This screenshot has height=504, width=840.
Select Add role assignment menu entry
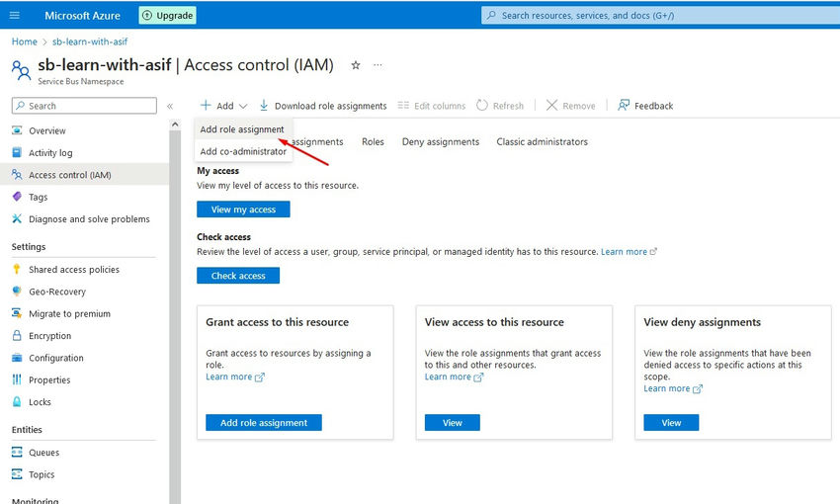(x=242, y=129)
